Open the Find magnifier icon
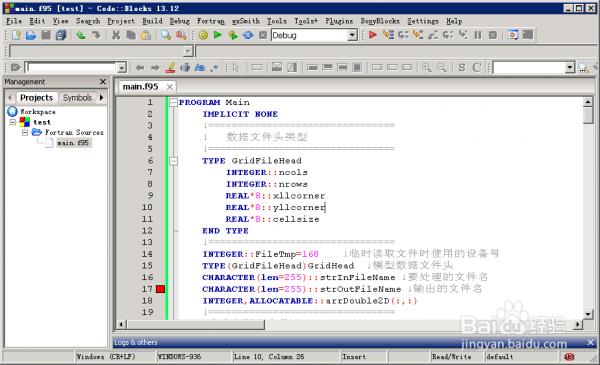Image resolution: width=600 pixels, height=365 pixels. pyautogui.click(x=166, y=35)
